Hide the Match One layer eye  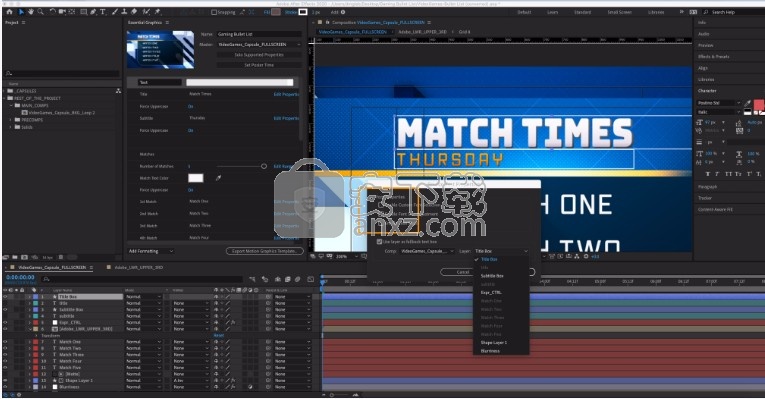click(x=5, y=342)
